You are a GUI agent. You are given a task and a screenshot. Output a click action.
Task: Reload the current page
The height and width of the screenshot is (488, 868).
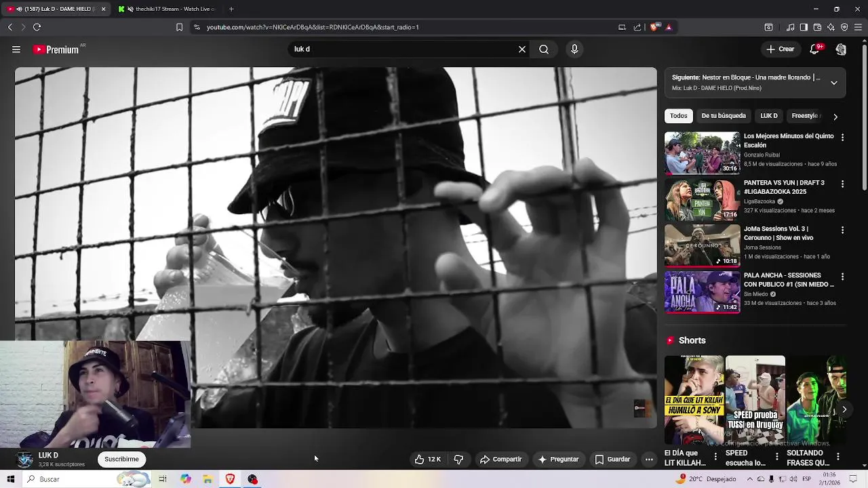point(37,27)
